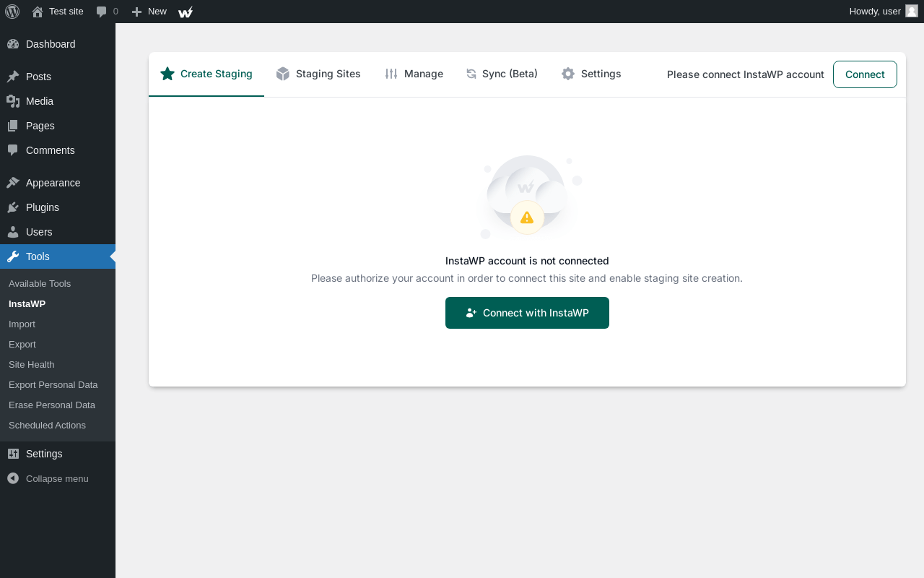The image size is (924, 578).
Task: Click the Dashboard gauge icon
Action: (13, 44)
